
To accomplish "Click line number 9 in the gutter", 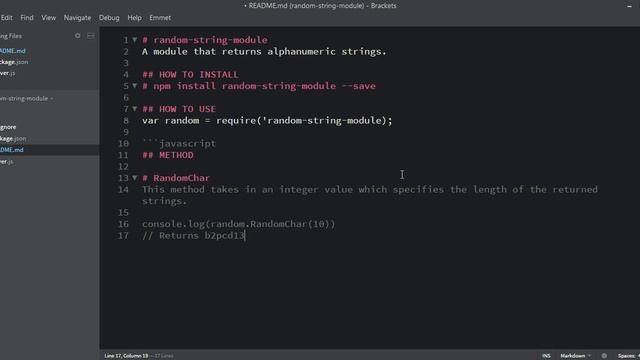I will [x=126, y=132].
